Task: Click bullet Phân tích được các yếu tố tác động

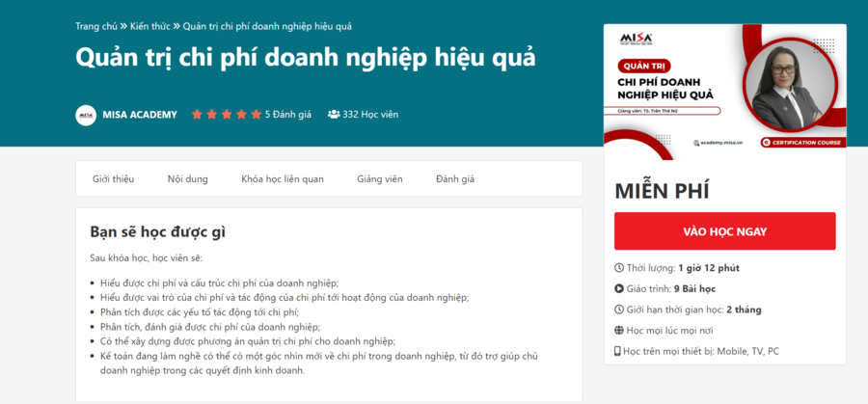Action: (x=200, y=312)
